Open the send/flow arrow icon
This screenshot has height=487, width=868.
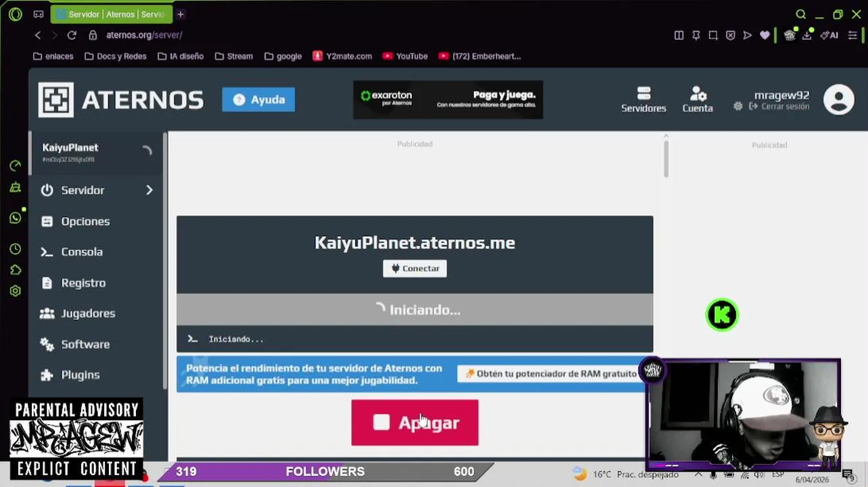747,35
